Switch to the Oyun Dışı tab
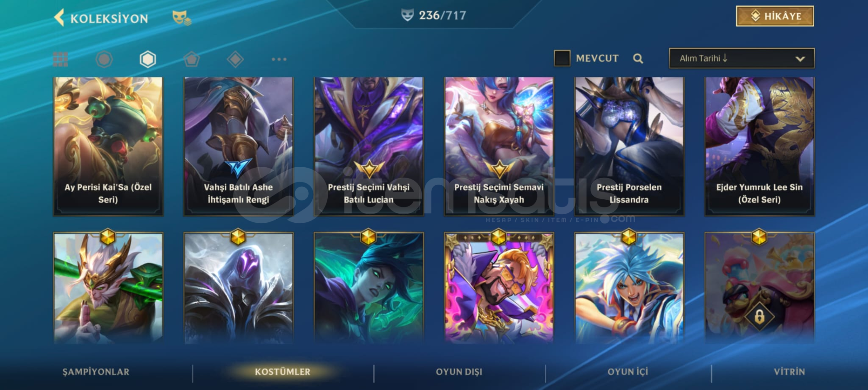 (459, 372)
